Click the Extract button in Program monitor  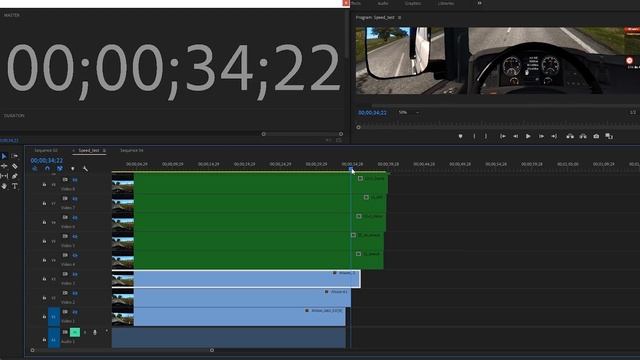tap(583, 136)
